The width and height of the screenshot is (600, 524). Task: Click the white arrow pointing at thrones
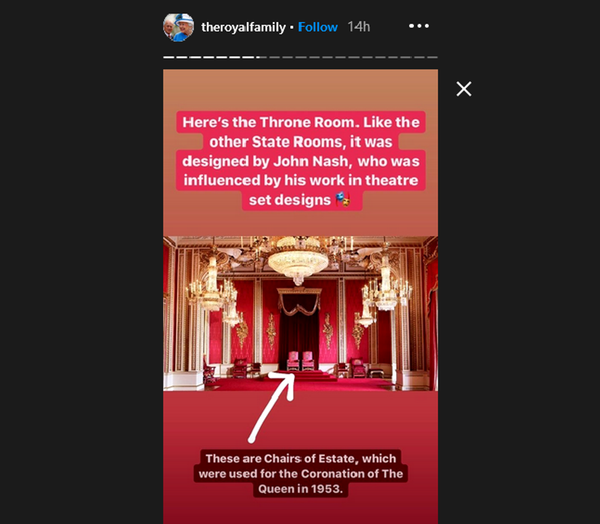coord(272,407)
